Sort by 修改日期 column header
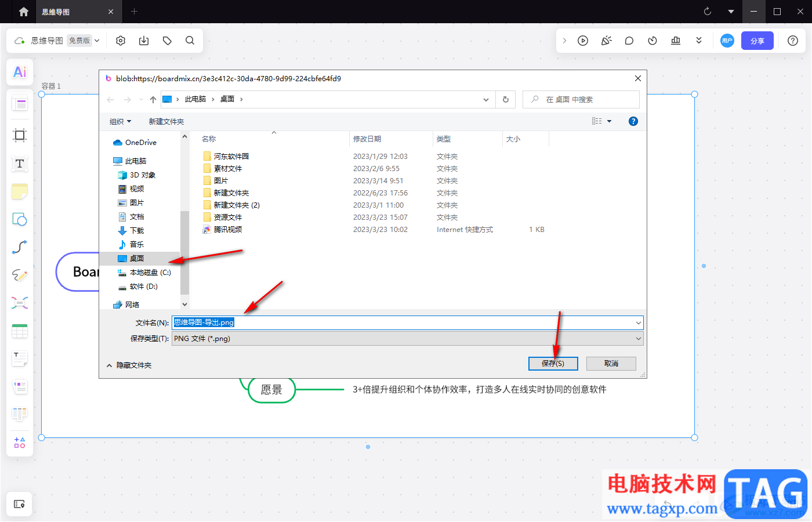Screen dimensions: 812x522 tap(367, 139)
